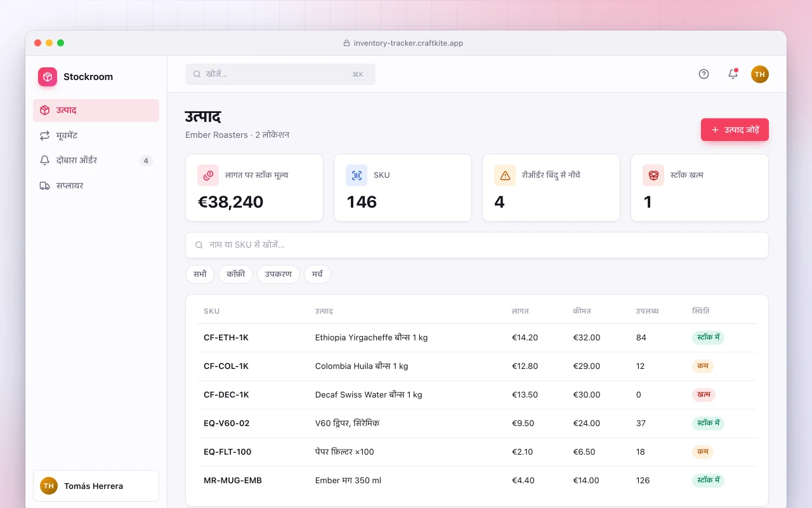Open Tomás Herrera profile card

96,486
